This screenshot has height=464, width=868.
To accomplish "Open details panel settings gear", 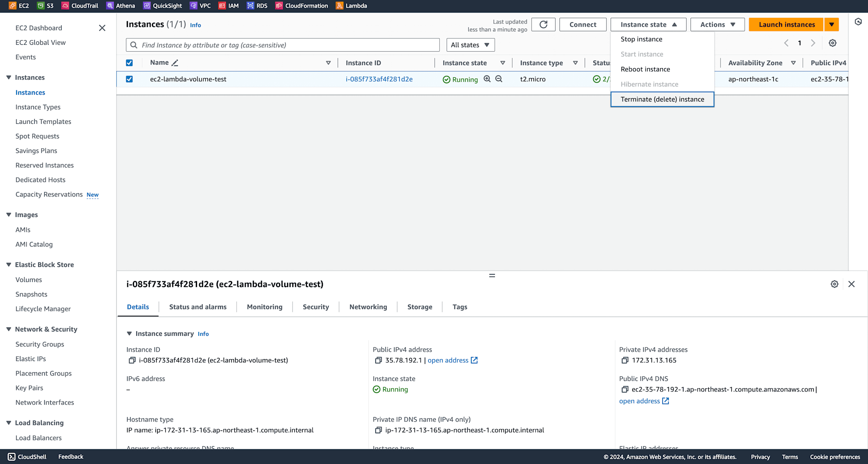I will 835,284.
